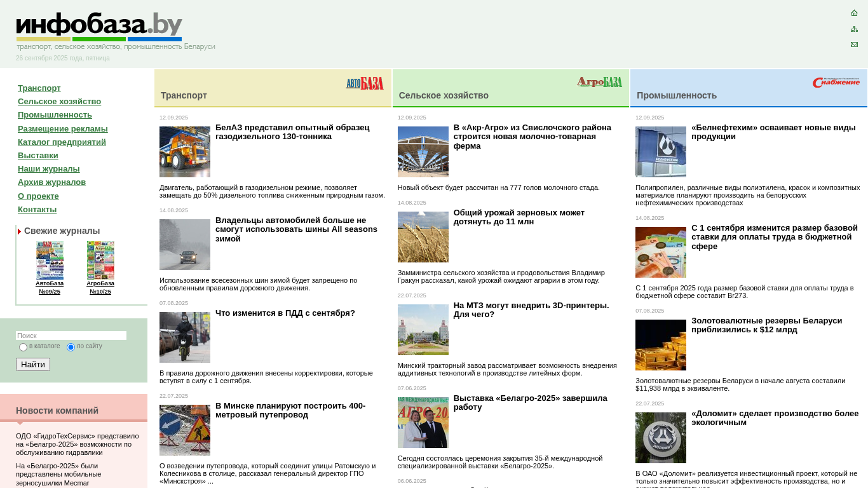Screen dimensions: 868x488
Task: Open the sitemap icon in header
Action: coord(854,29)
